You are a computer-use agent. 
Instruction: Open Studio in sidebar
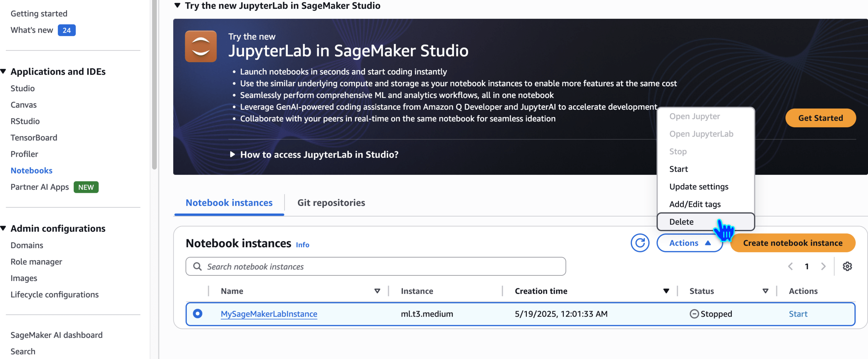pyautogui.click(x=23, y=88)
